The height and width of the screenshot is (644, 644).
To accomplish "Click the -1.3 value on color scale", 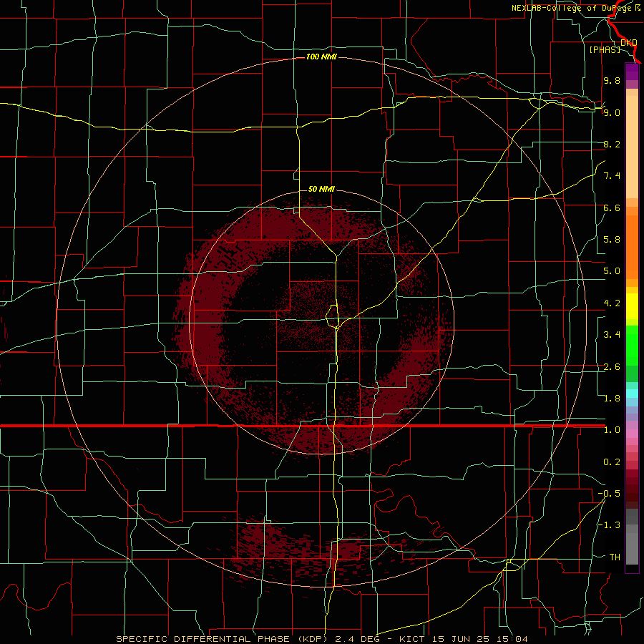I will [x=609, y=525].
